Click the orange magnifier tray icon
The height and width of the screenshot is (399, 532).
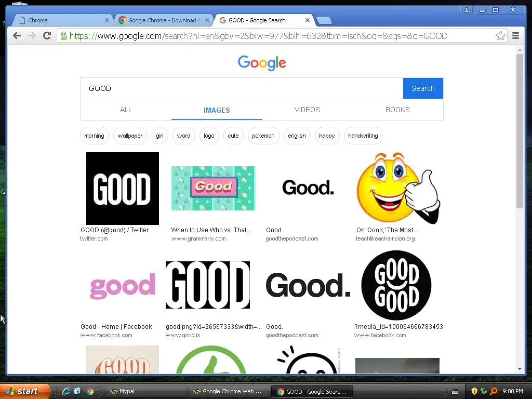pyautogui.click(x=494, y=391)
